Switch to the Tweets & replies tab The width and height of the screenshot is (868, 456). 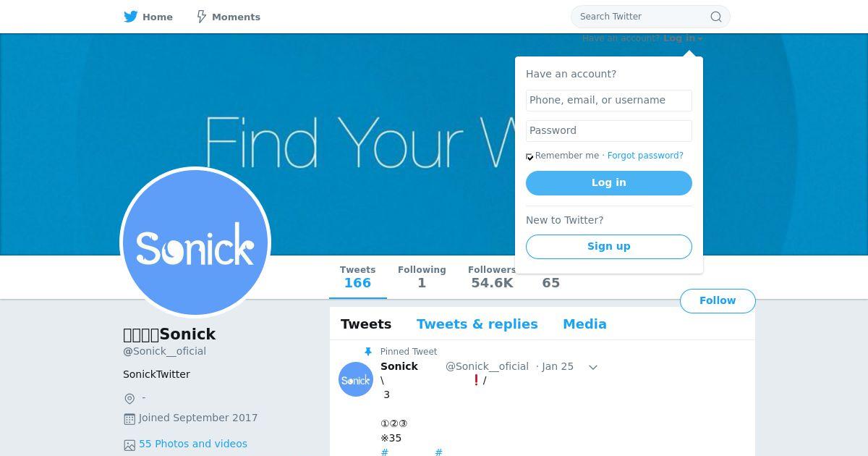477,324
